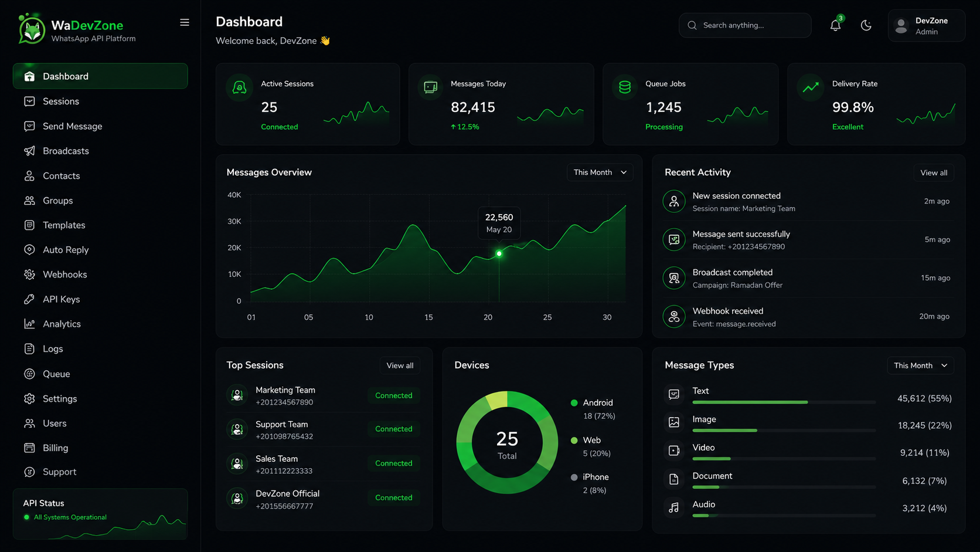Viewport: 980px width, 552px height.
Task: Click Connected badge for Marketing Team
Action: [x=394, y=396]
